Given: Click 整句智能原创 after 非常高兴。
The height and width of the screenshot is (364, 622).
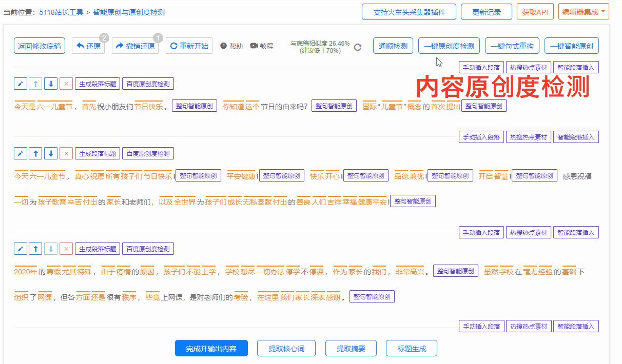Looking at the screenshot, I should [x=456, y=271].
